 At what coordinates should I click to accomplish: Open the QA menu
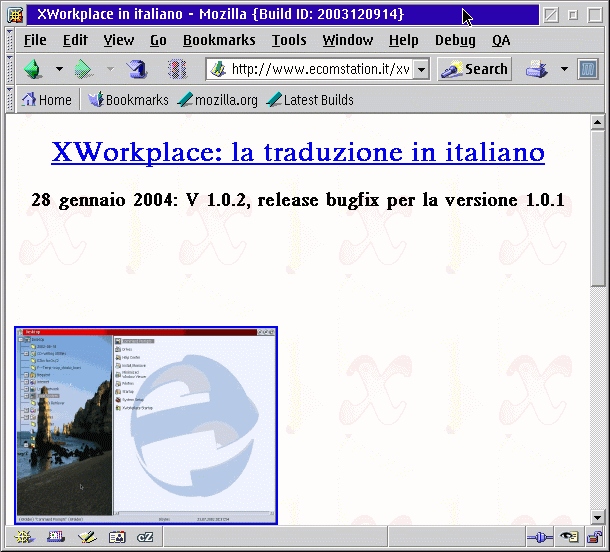coord(501,40)
